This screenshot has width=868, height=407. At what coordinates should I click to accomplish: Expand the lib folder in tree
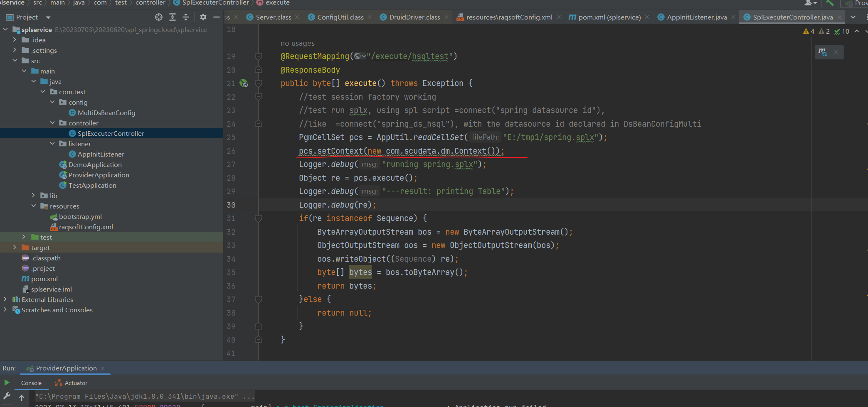[34, 196]
